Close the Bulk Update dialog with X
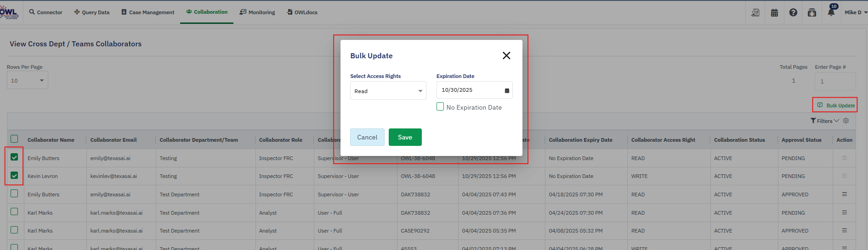The image size is (868, 250). pyautogui.click(x=506, y=56)
